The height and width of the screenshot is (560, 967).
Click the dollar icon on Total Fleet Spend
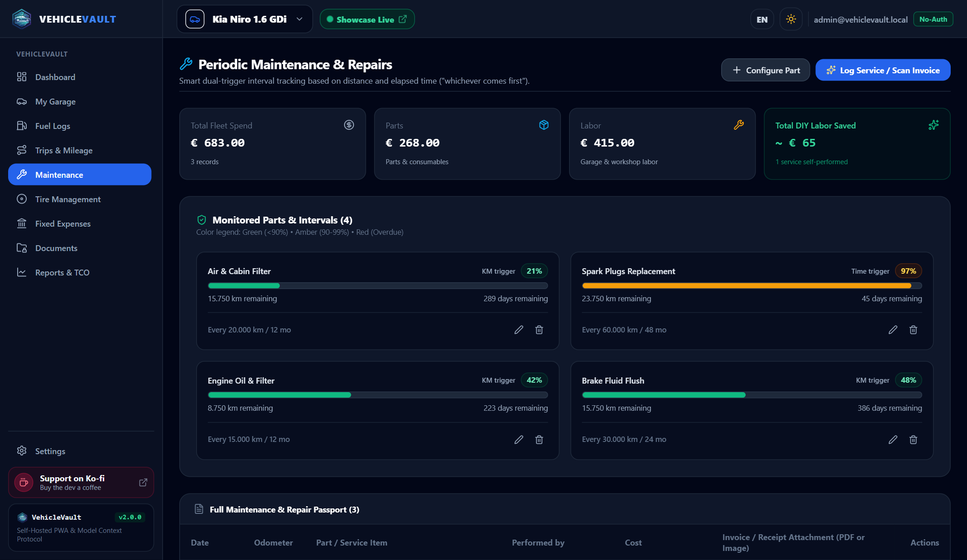click(349, 125)
